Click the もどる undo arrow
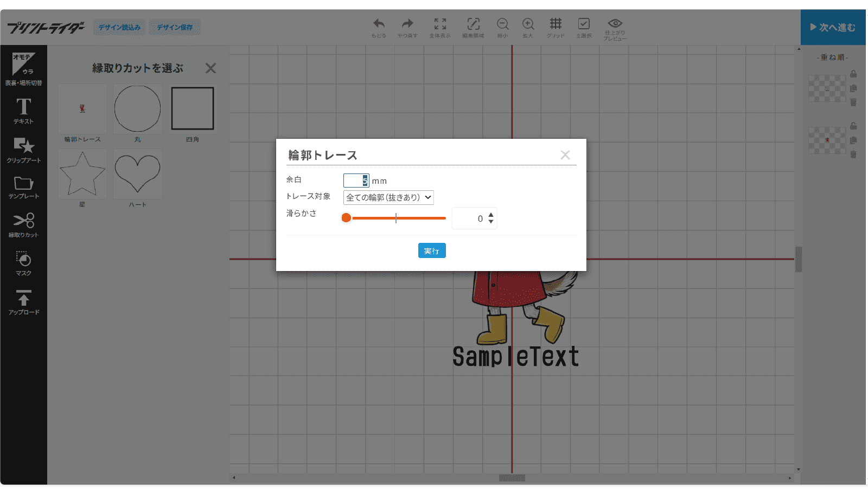 click(x=379, y=27)
